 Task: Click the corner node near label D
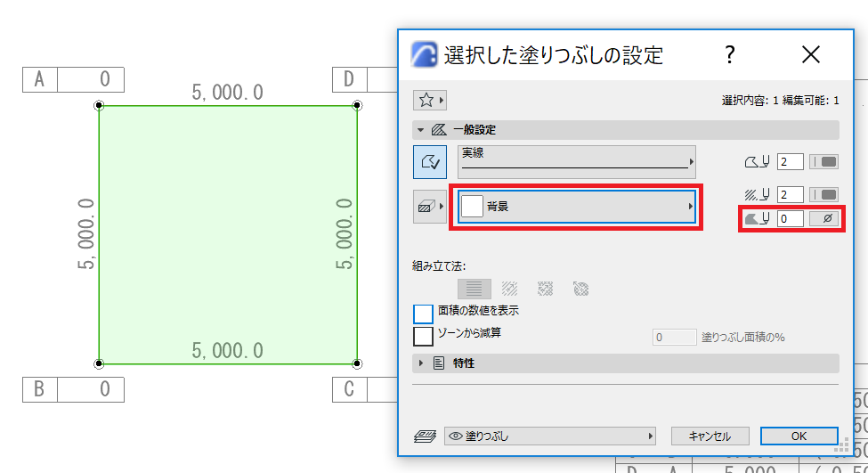[357, 105]
